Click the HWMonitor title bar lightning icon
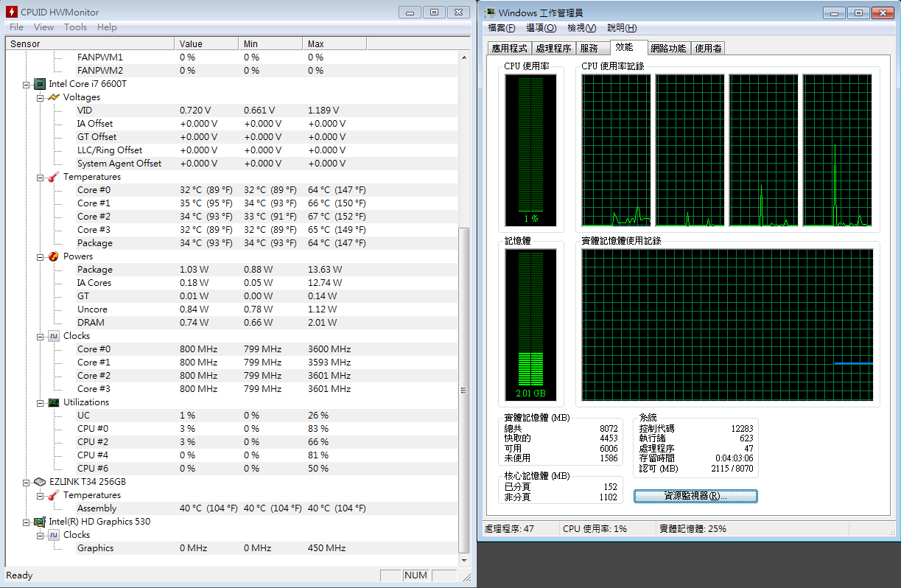901x588 pixels. click(x=10, y=12)
